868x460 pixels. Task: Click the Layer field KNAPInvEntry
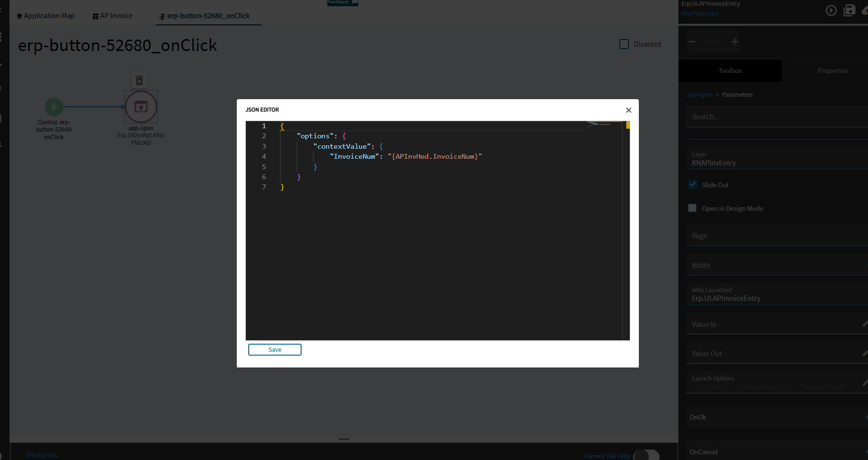pos(777,159)
